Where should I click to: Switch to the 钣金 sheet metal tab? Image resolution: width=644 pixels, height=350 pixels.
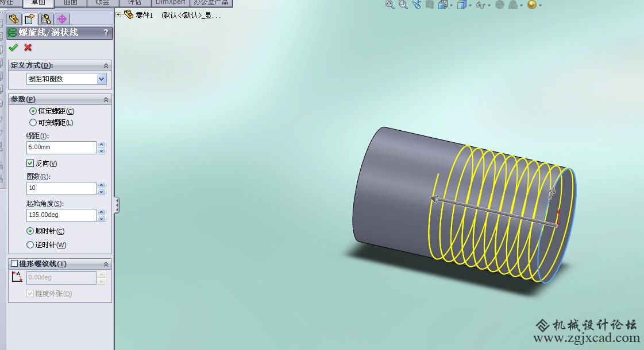pos(103,3)
